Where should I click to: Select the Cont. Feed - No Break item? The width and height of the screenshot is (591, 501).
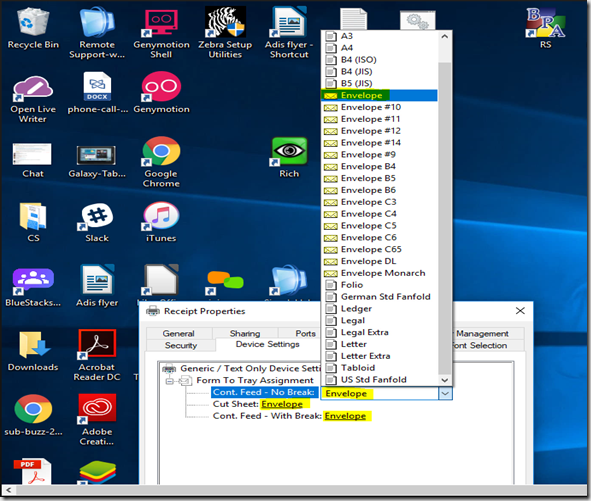tap(264, 392)
